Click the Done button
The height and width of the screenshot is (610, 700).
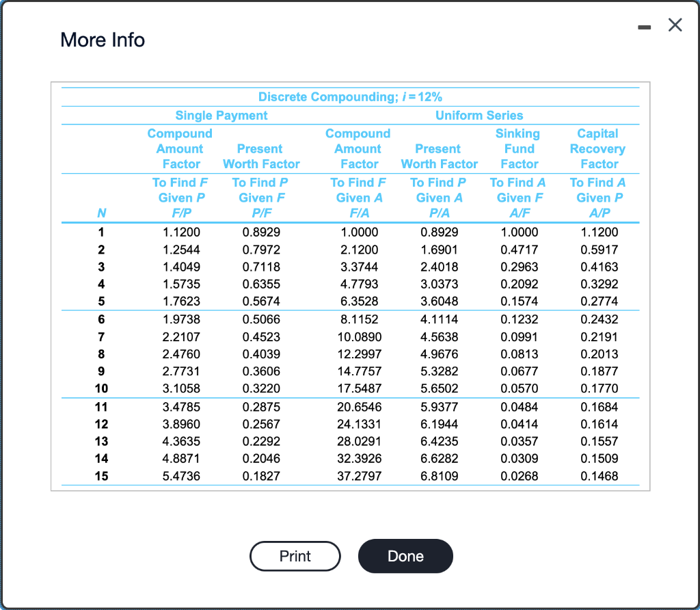405,556
